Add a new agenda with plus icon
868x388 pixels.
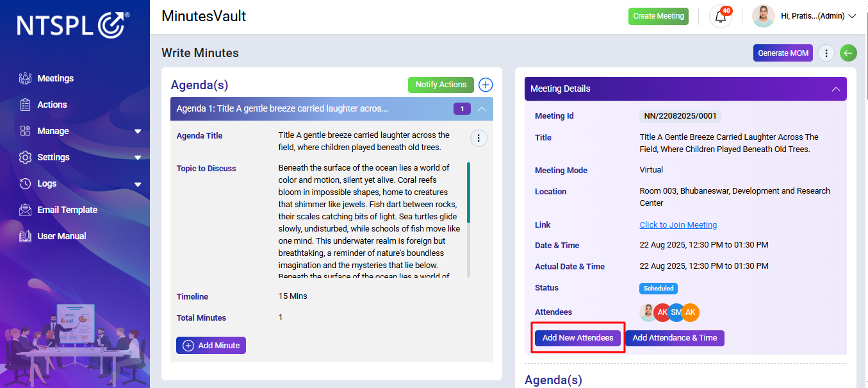[x=486, y=85]
